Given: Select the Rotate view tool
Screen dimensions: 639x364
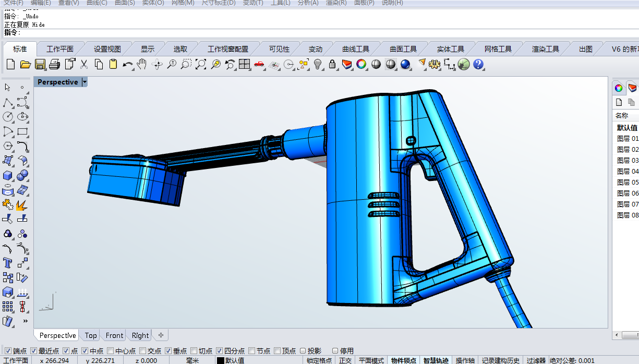Looking at the screenshot, I should (x=157, y=64).
